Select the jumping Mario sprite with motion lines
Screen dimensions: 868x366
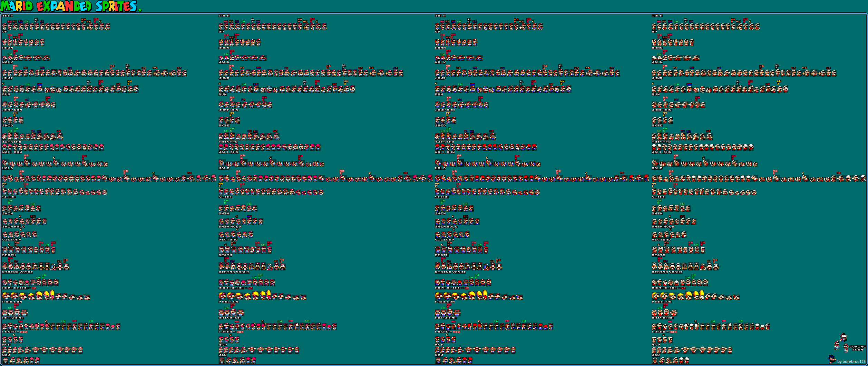tap(836, 346)
